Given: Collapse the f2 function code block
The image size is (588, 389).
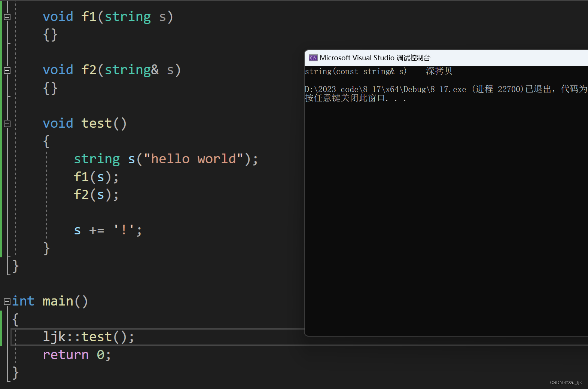Looking at the screenshot, I should [x=7, y=70].
